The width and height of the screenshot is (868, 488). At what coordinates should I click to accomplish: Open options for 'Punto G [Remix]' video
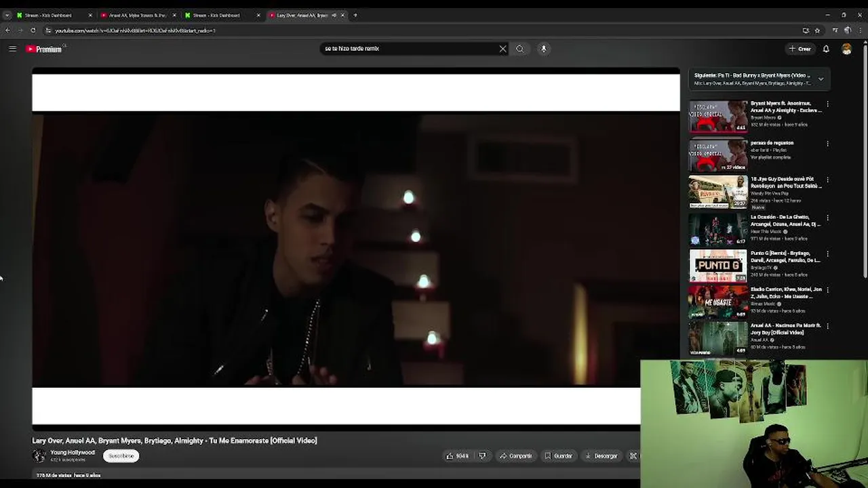827,254
